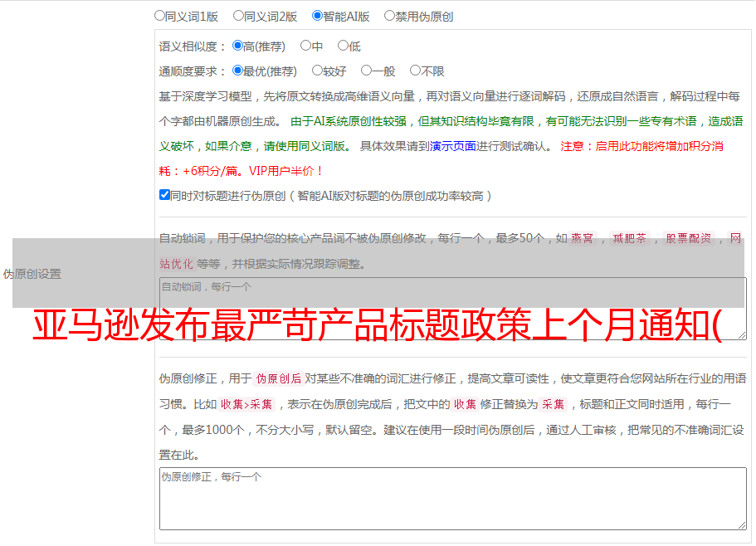Click resize grip of 自动锁词 textarea

click(x=742, y=335)
